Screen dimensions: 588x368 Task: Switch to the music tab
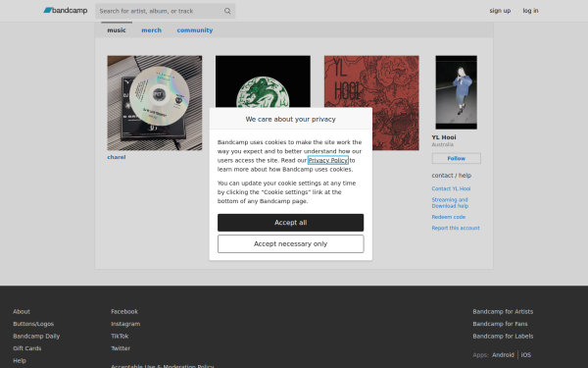pyautogui.click(x=117, y=30)
